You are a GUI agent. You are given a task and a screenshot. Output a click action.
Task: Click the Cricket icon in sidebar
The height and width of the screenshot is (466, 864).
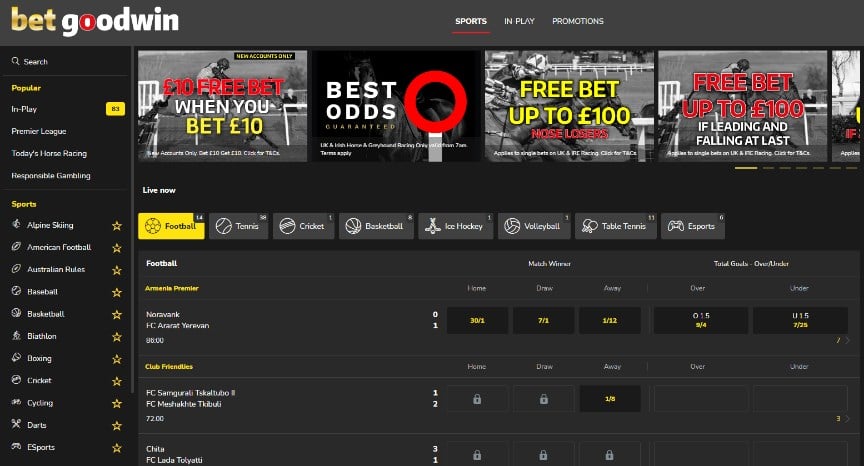pos(17,380)
